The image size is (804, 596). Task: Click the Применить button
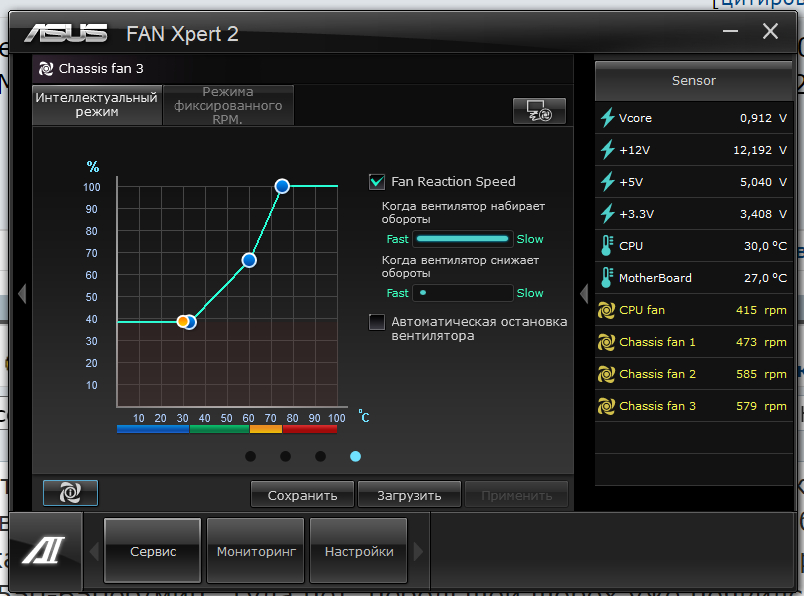[x=516, y=495]
